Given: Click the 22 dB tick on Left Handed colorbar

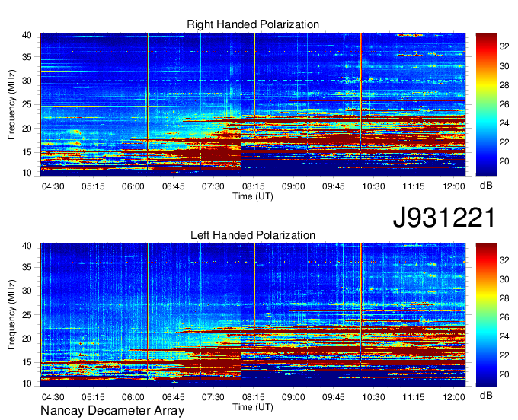Looking at the screenshot, I should tap(504, 355).
